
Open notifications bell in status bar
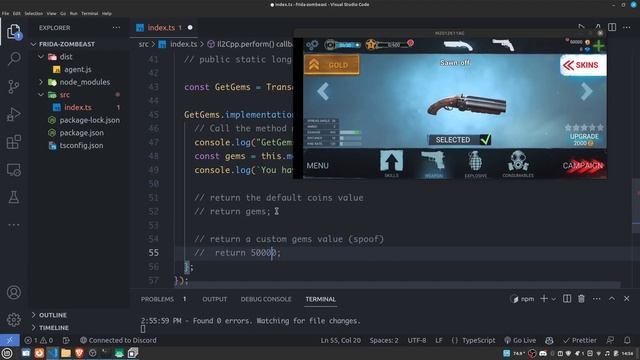(x=627, y=340)
